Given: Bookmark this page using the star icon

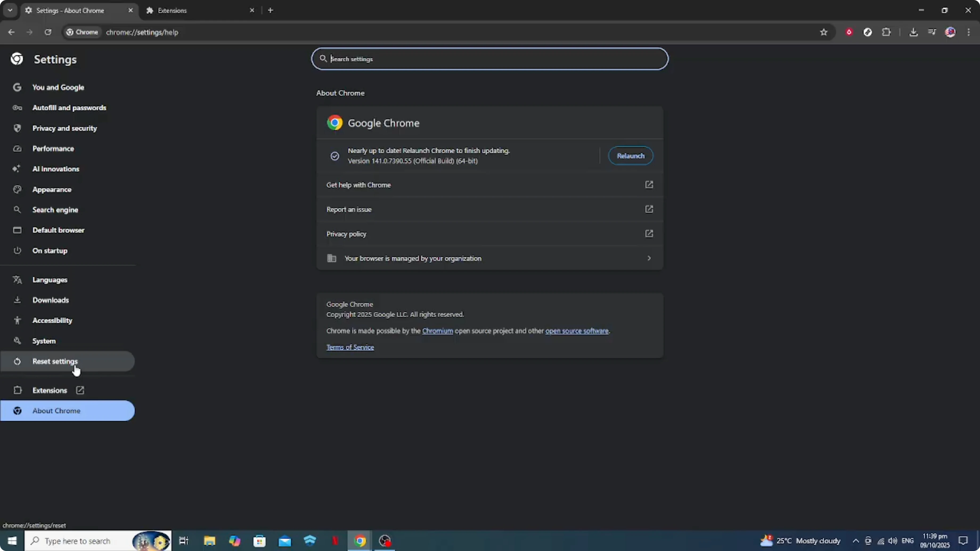Looking at the screenshot, I should click(x=823, y=32).
